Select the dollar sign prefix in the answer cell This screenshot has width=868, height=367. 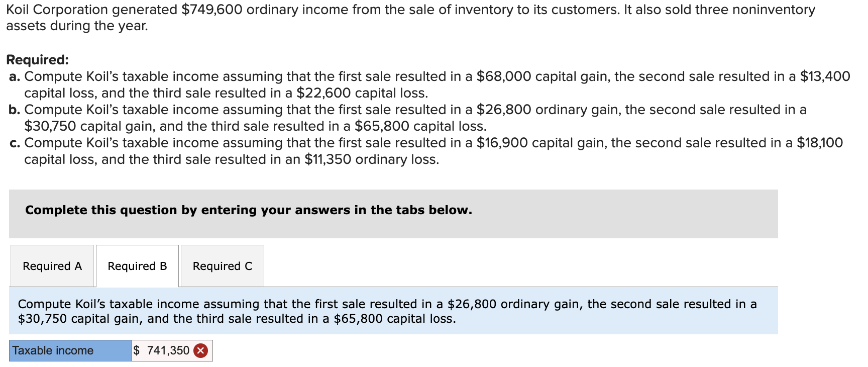(136, 350)
